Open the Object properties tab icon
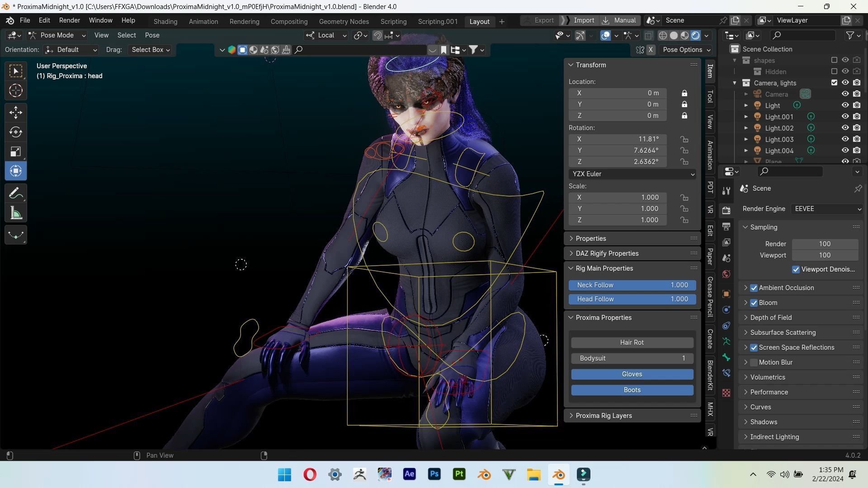Image resolution: width=868 pixels, height=488 pixels. tap(726, 294)
